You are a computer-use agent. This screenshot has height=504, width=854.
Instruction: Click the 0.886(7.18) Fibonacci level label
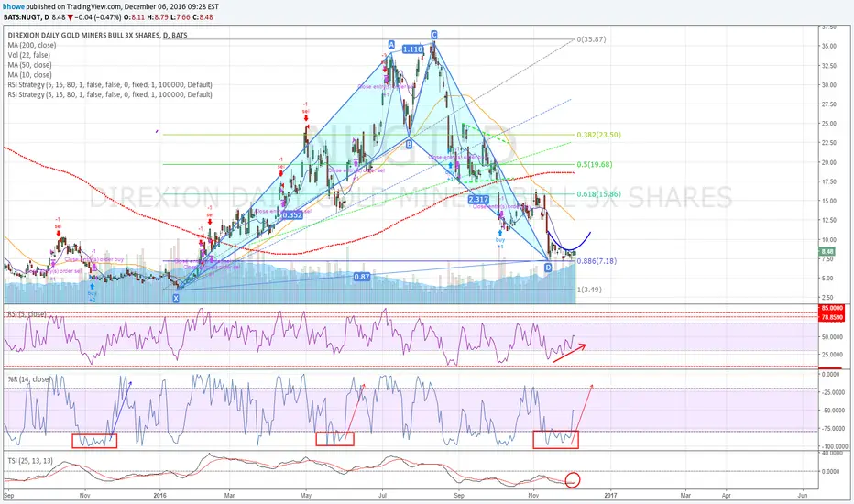597,261
